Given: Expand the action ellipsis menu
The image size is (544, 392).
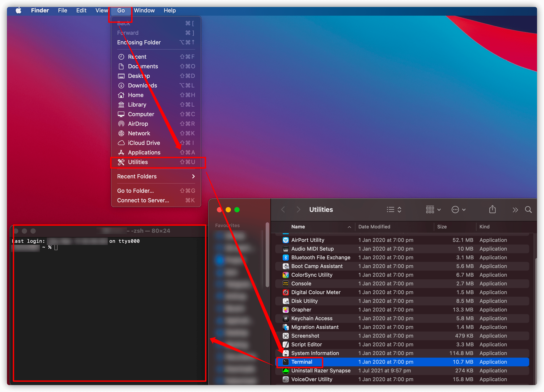Looking at the screenshot, I should pos(458,210).
